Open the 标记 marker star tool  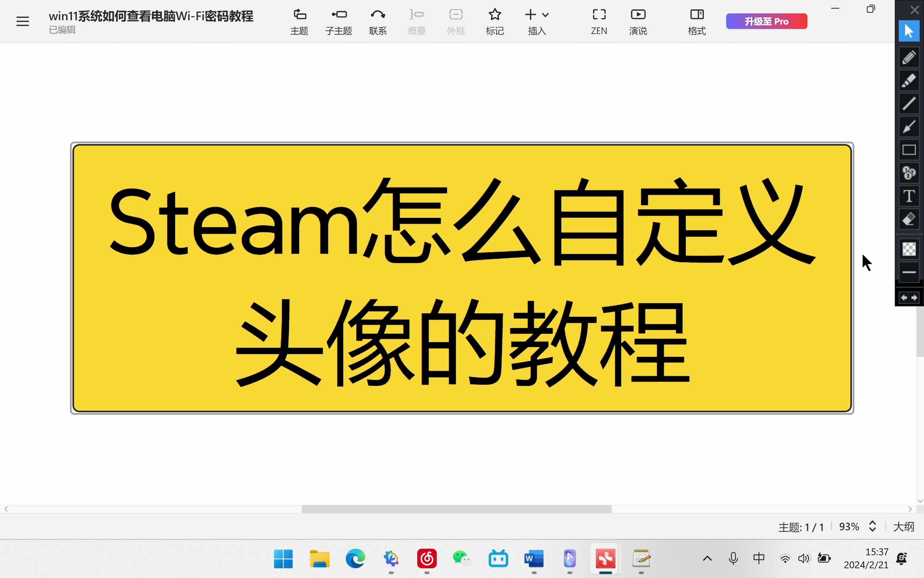pyautogui.click(x=495, y=22)
